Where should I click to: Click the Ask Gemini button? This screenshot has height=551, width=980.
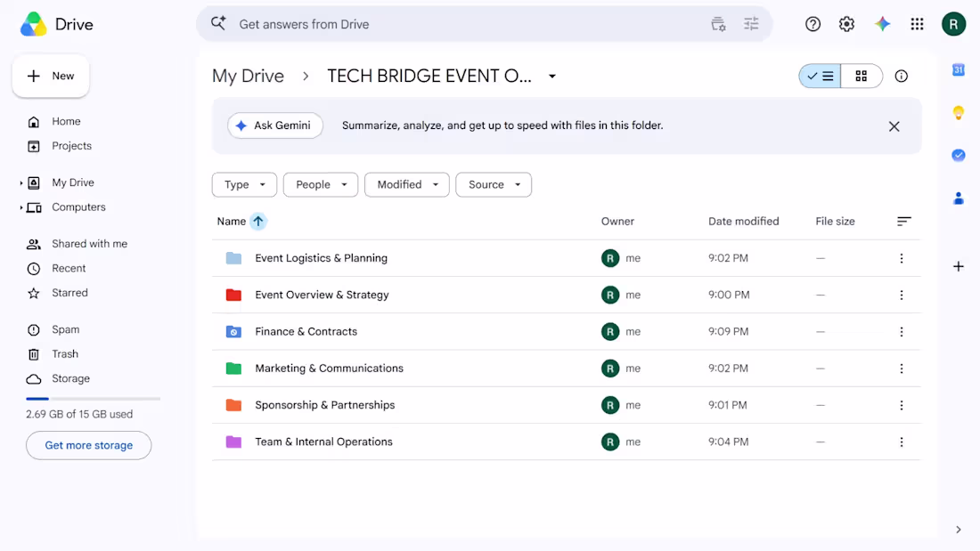tap(275, 126)
